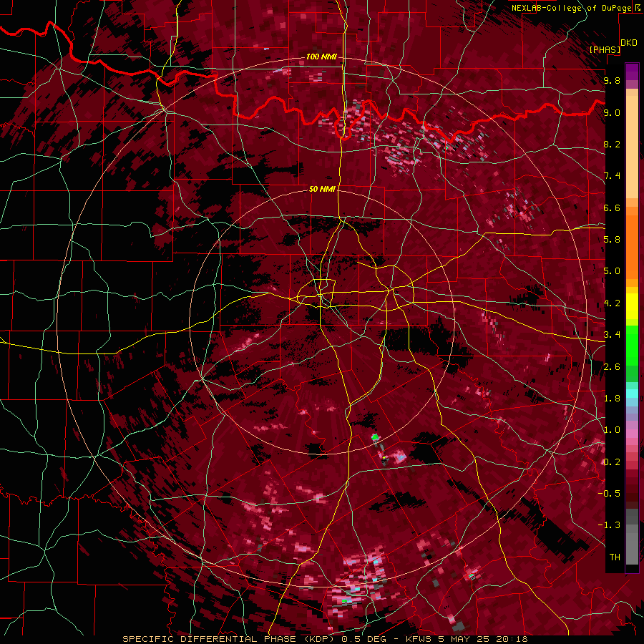This screenshot has height=644, width=644.
Task: Pick the yellow segment of the color bar
Action: [x=632, y=306]
